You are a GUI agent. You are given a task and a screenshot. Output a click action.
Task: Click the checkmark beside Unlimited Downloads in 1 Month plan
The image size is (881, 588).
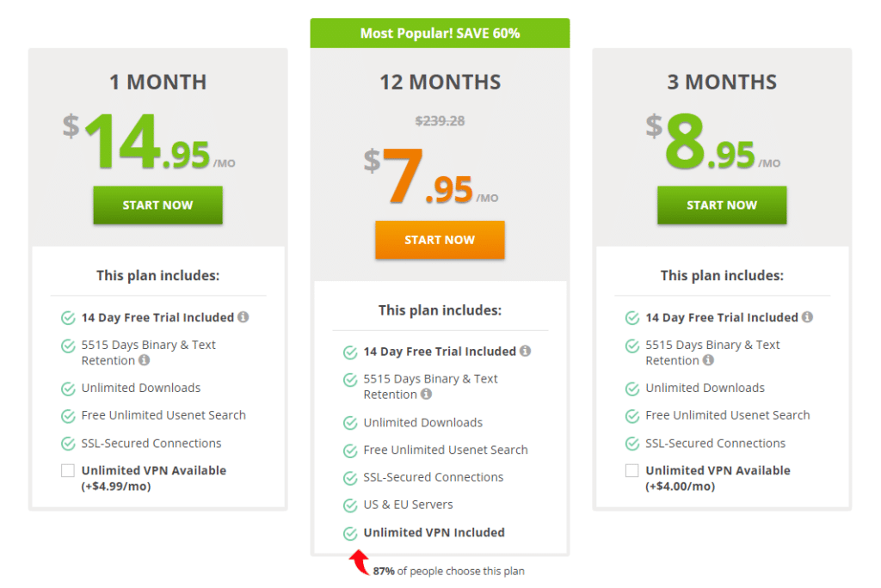tap(68, 388)
